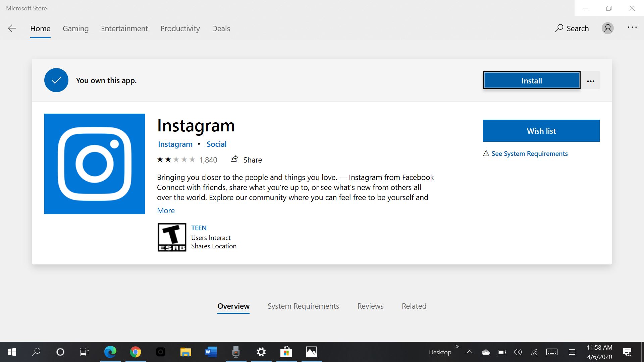Click the tray icon next to touch keyboard
Viewport: 644px width, 362px height.
572,352
